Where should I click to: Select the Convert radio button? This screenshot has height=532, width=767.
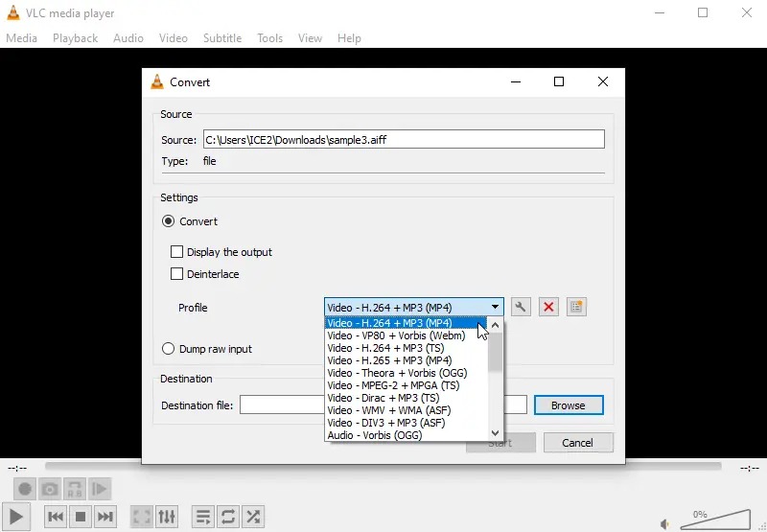click(168, 221)
